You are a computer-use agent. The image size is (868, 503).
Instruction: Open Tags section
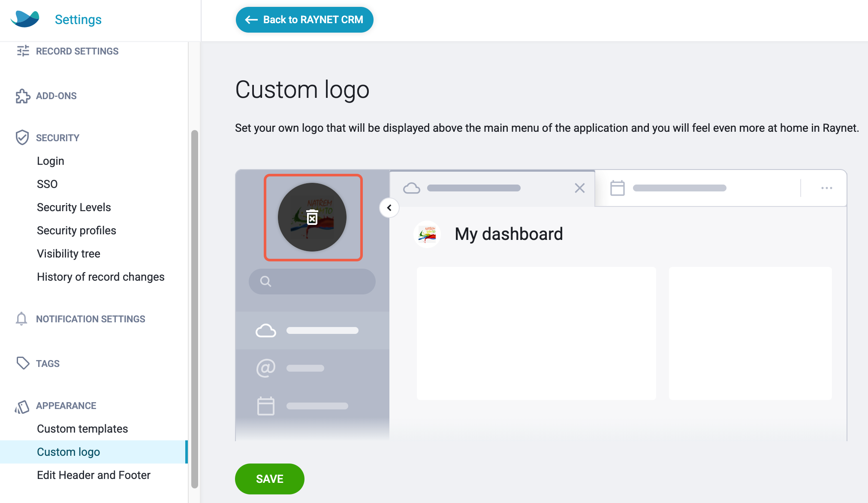tap(48, 364)
